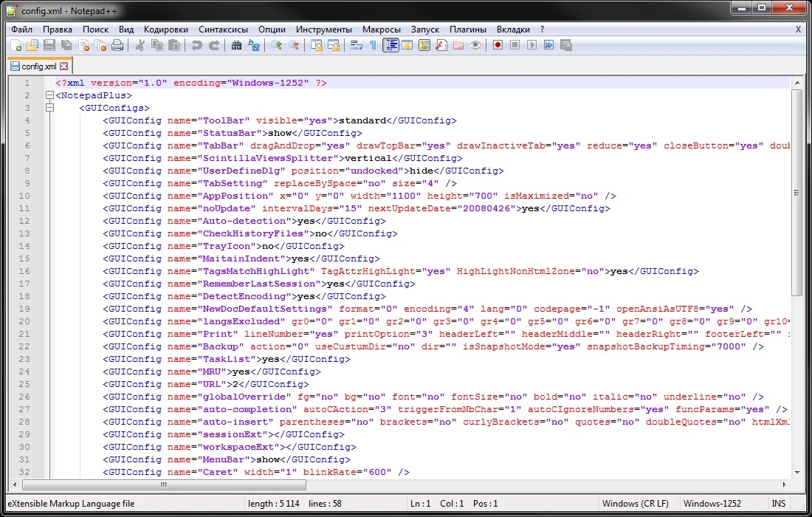Toggle Show All Characters pilcrow icon

pyautogui.click(x=373, y=46)
